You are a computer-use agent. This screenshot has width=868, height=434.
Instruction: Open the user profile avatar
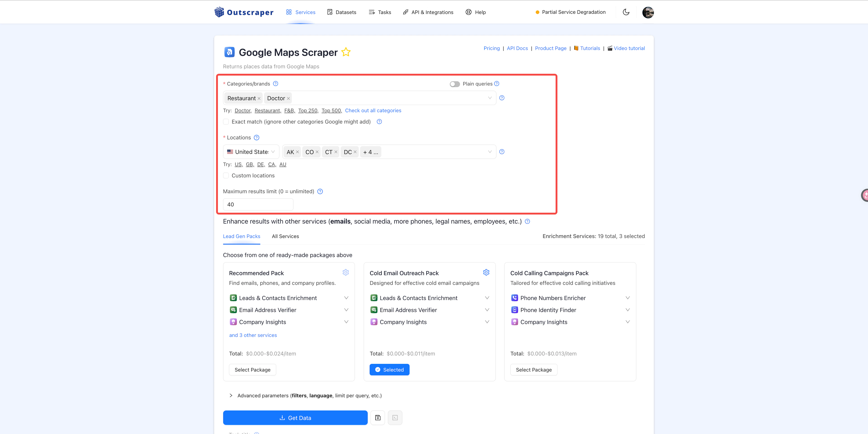pyautogui.click(x=648, y=12)
